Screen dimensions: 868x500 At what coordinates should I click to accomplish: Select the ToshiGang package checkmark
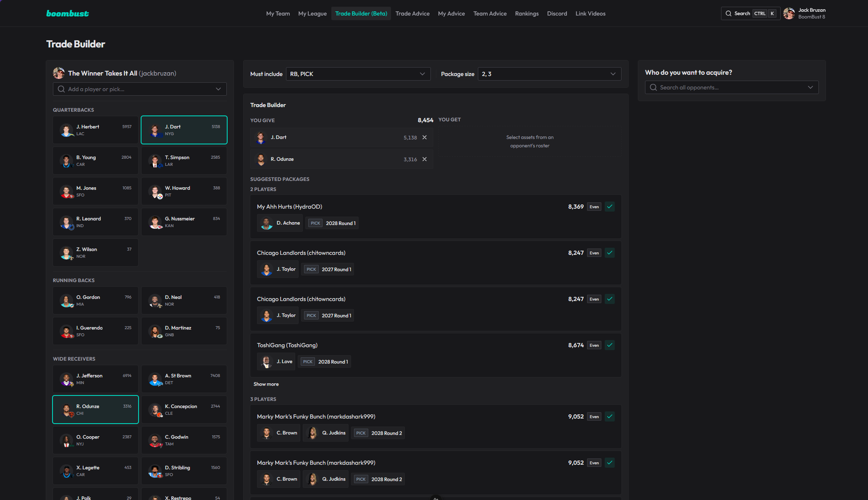(x=610, y=345)
